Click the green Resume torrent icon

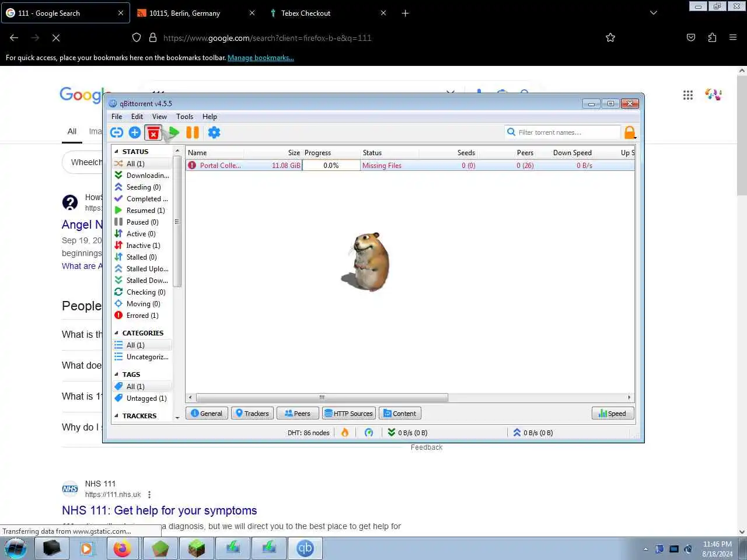tap(173, 132)
